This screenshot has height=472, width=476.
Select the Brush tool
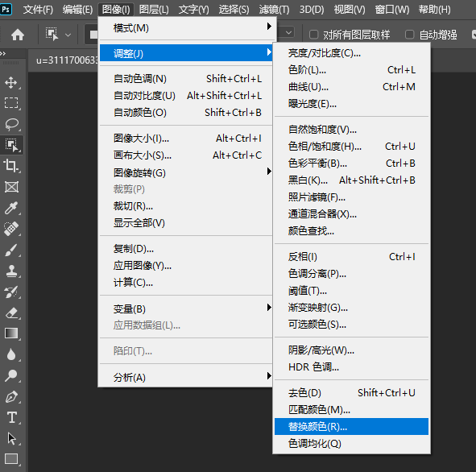click(x=11, y=250)
